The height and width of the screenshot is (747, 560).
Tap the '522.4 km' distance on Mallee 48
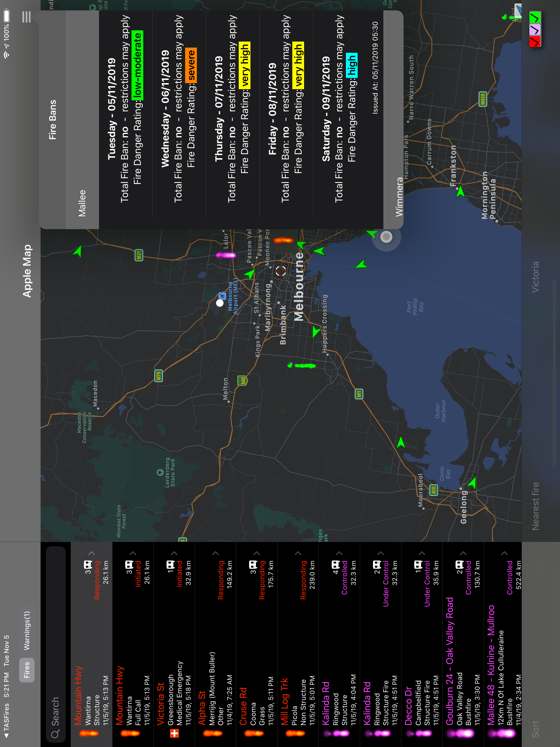(518, 575)
